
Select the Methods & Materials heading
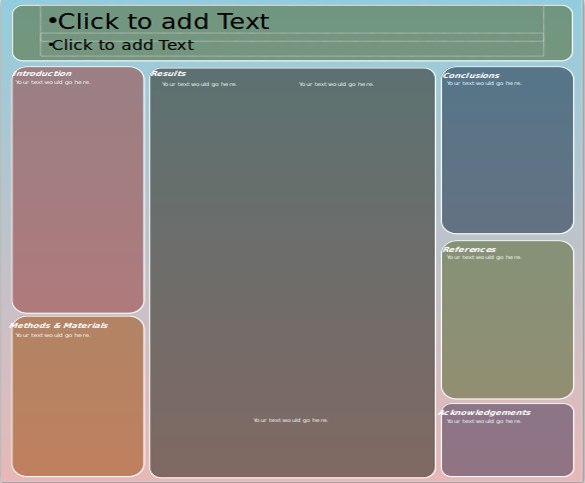[59, 326]
